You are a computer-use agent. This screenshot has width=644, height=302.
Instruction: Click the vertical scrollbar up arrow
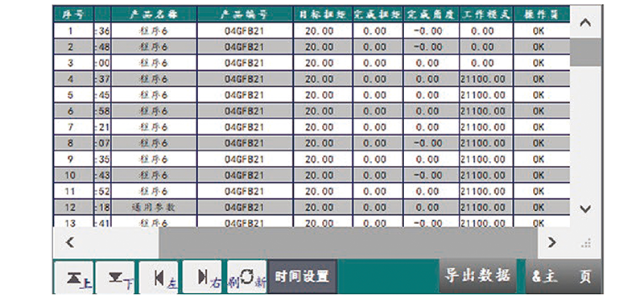point(585,23)
